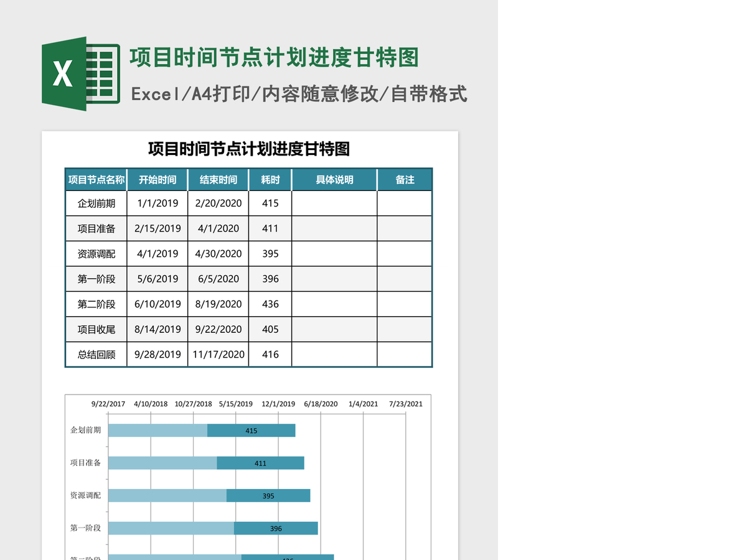747x560 pixels.
Task: Select the end date cell 11/17/2020
Action: (x=218, y=355)
